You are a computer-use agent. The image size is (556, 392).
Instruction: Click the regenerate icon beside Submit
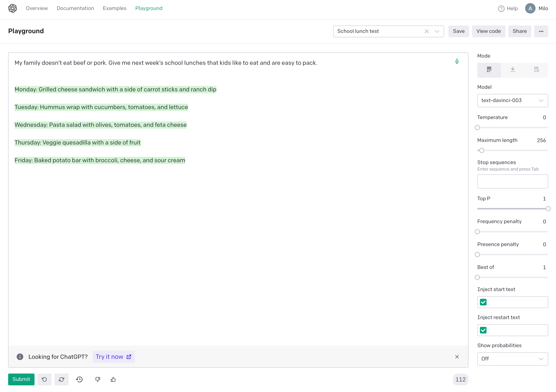pos(62,379)
